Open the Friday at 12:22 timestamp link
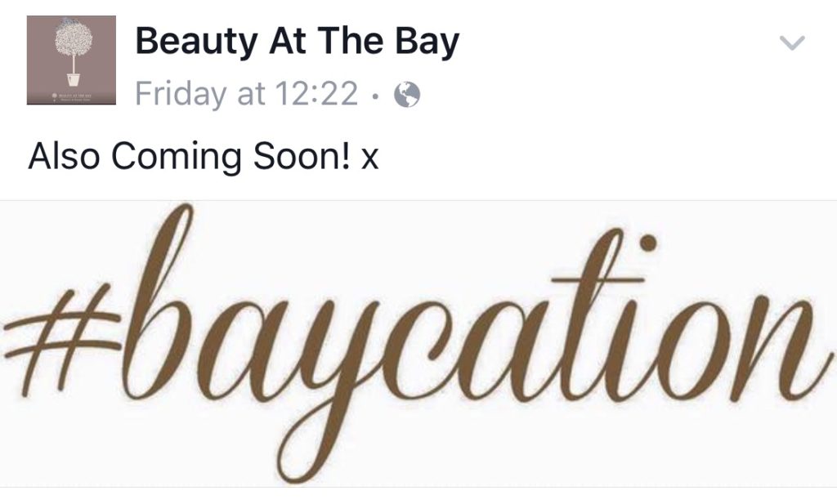837x504 pixels. [x=246, y=94]
